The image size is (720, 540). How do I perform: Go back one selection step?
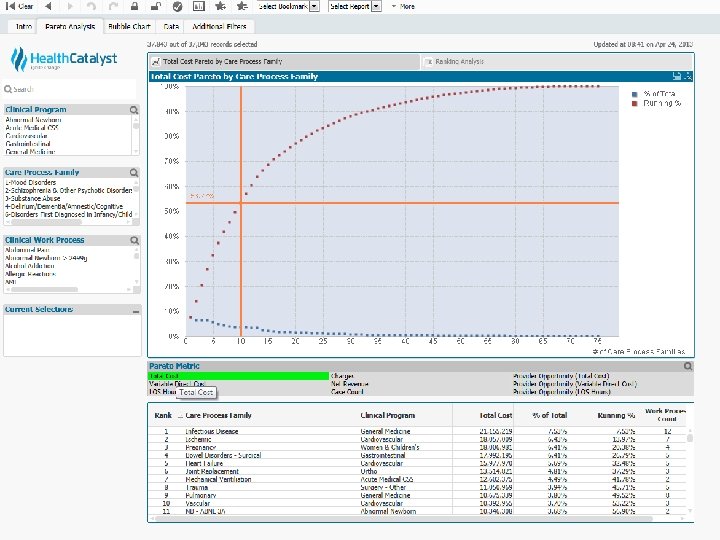click(48, 6)
